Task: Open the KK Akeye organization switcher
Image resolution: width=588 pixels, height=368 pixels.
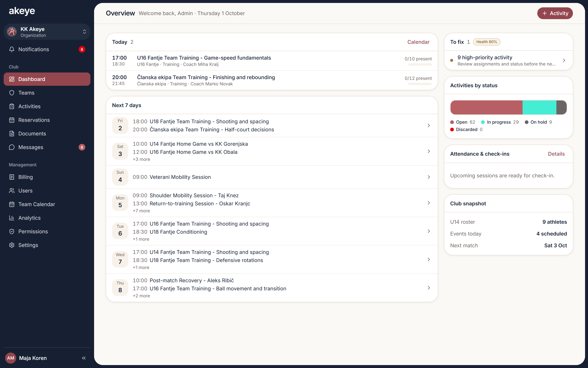Action: click(47, 32)
